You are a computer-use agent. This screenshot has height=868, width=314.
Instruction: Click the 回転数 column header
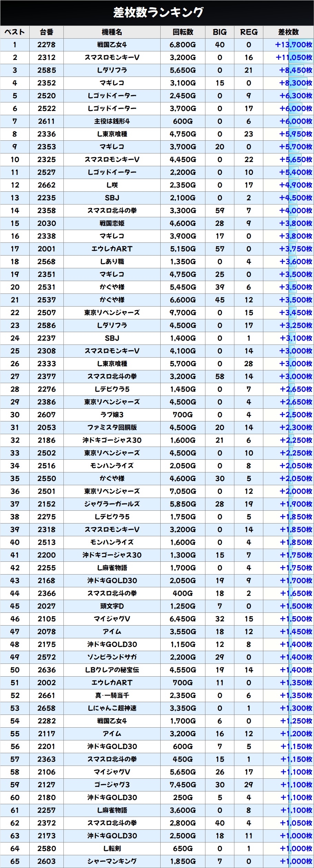[x=183, y=32]
